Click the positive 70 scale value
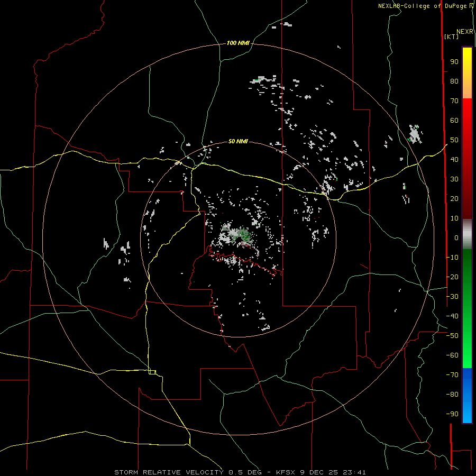The image size is (476, 476). click(454, 101)
